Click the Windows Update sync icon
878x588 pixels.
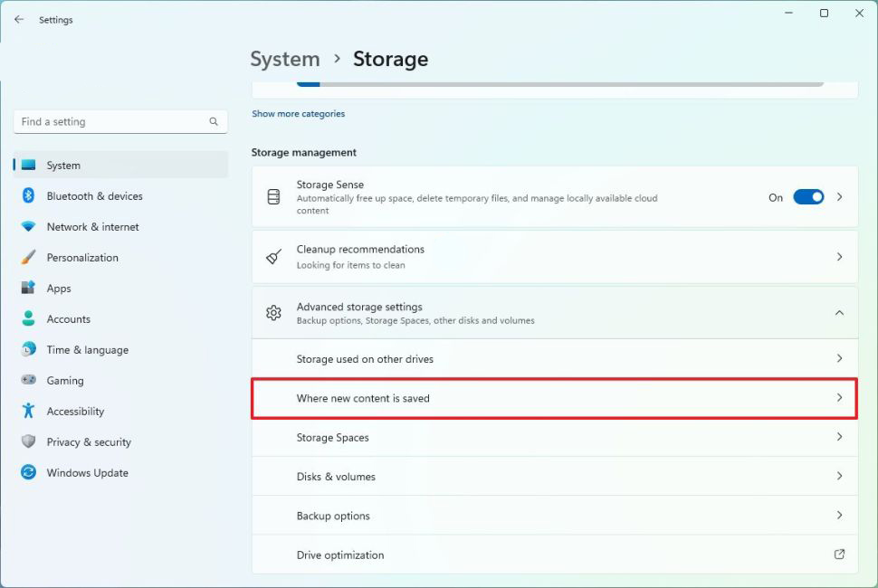[x=28, y=473]
